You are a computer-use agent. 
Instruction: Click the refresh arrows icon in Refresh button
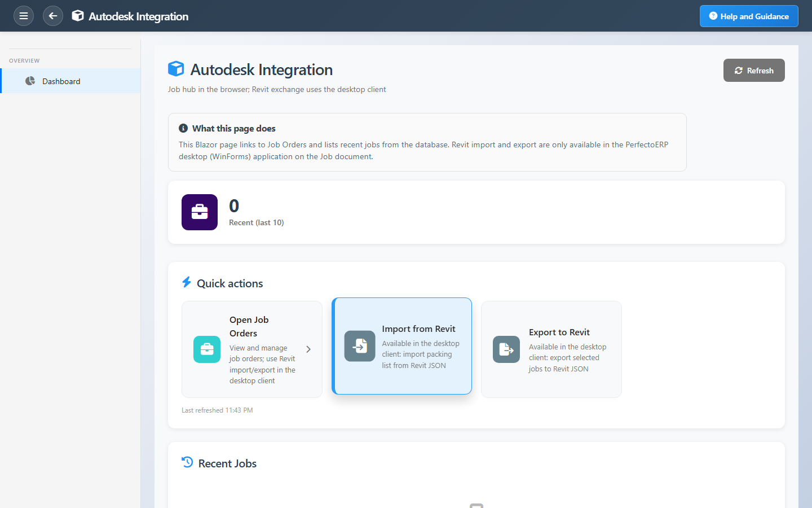point(739,71)
